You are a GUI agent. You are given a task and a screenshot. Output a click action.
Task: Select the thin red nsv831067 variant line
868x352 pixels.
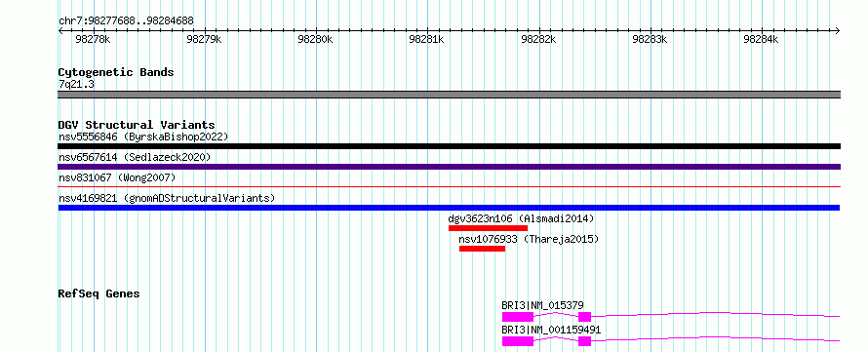coord(449,187)
